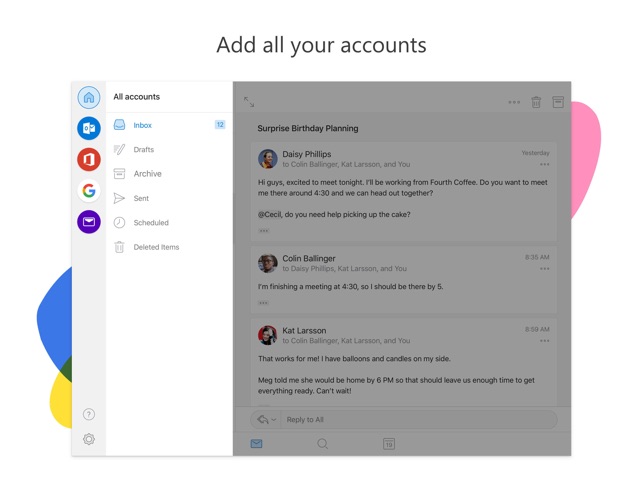Expand quoted text in Daisy Phillips message
This screenshot has height=482, width=643.
264,231
